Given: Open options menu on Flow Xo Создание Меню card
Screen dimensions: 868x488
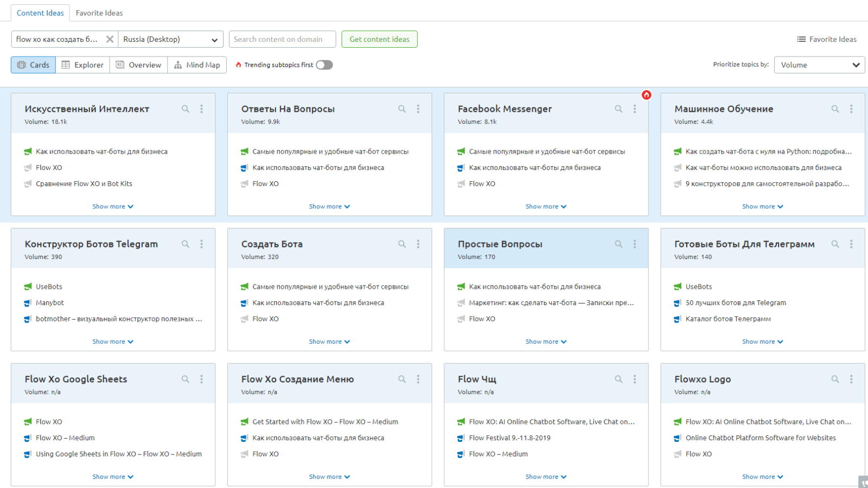Looking at the screenshot, I should (x=418, y=379).
